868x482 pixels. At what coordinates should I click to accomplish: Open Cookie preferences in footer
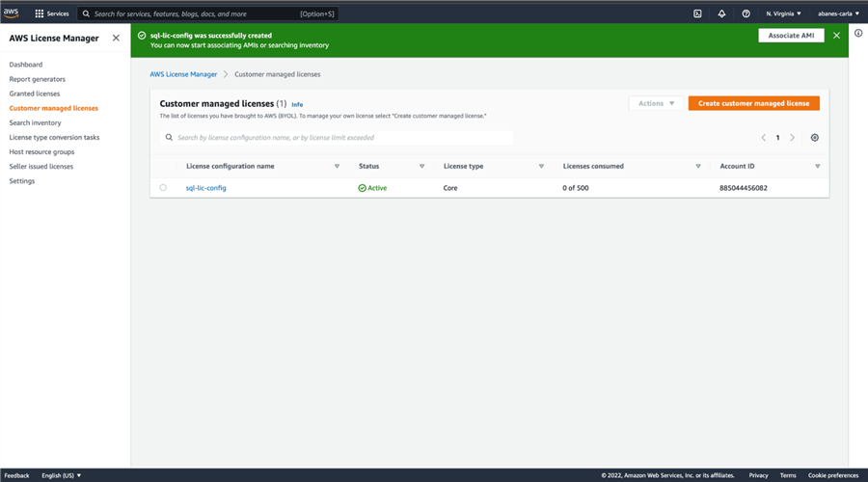832,475
